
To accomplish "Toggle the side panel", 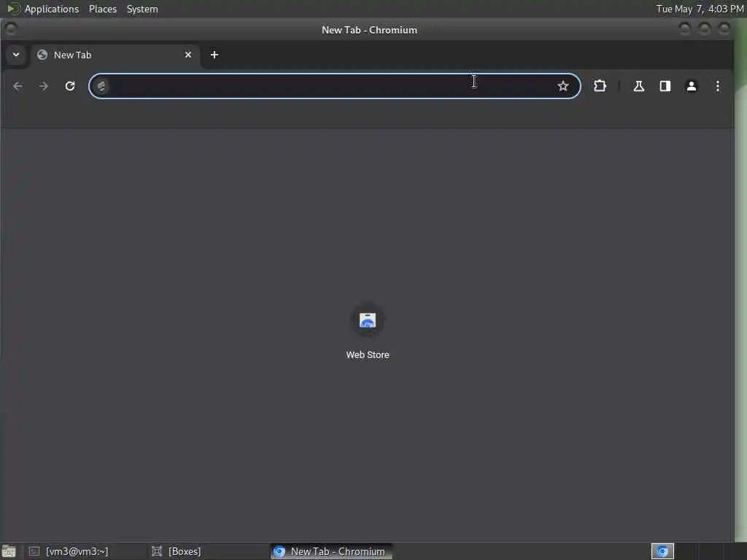I will pyautogui.click(x=665, y=86).
